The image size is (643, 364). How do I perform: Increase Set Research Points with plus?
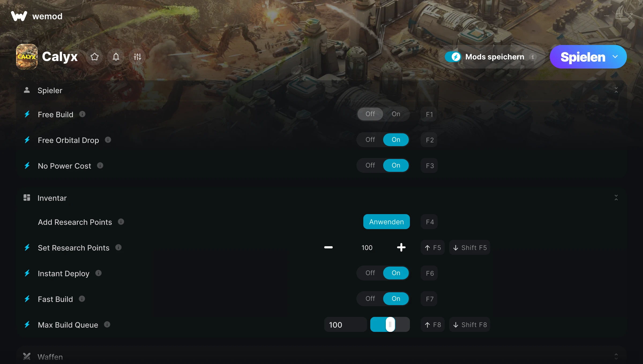click(401, 248)
